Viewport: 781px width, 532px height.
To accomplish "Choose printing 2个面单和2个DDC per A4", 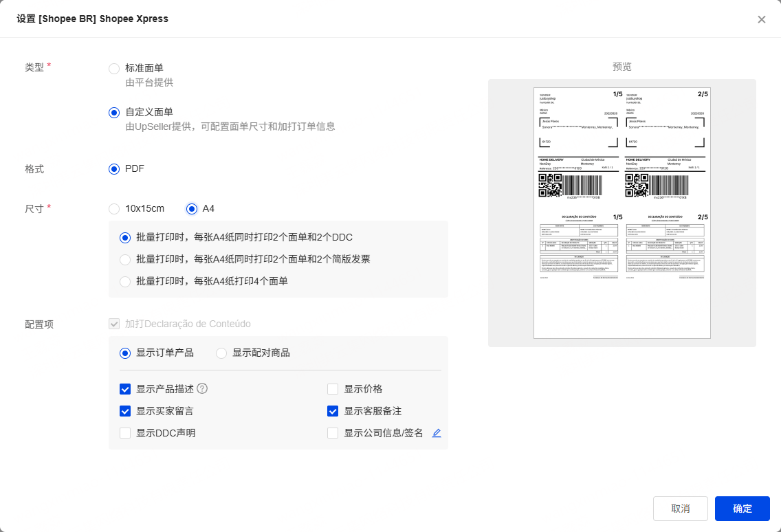I will (125, 238).
